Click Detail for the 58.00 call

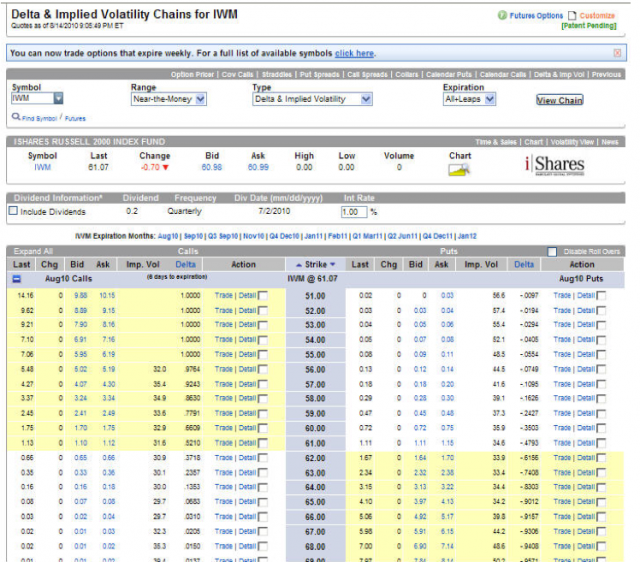pos(247,398)
